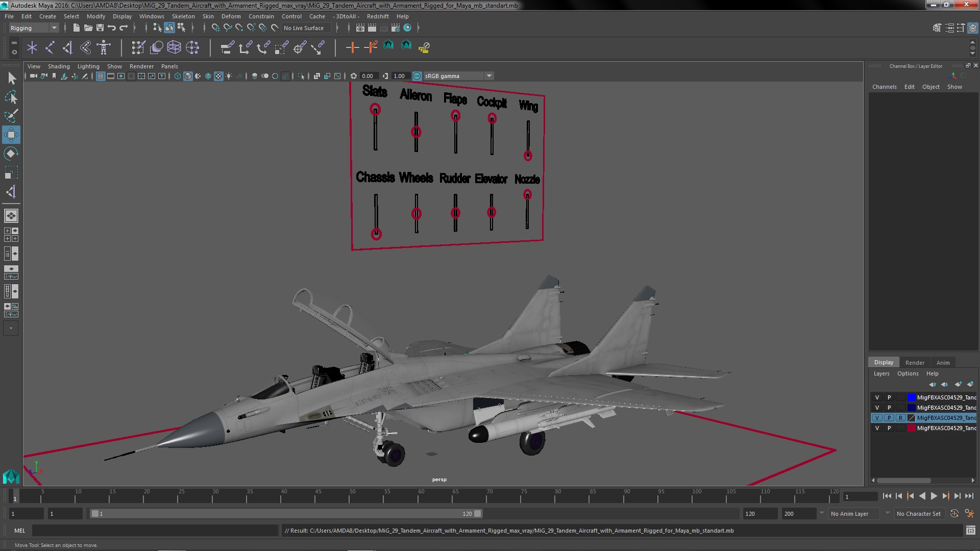Click the New Scene icon
This screenshot has width=980, height=551.
pos(76,28)
